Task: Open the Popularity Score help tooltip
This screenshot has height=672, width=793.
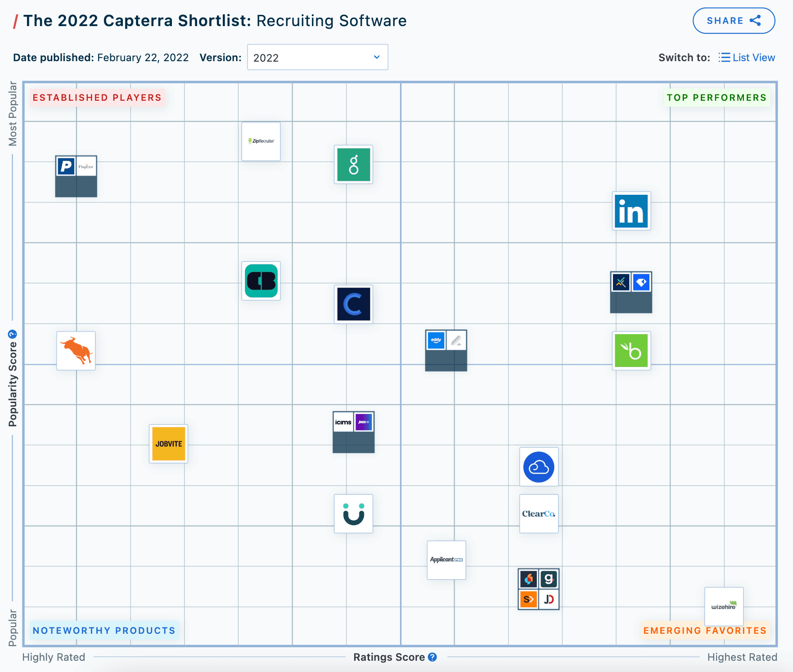Action: coord(12,334)
